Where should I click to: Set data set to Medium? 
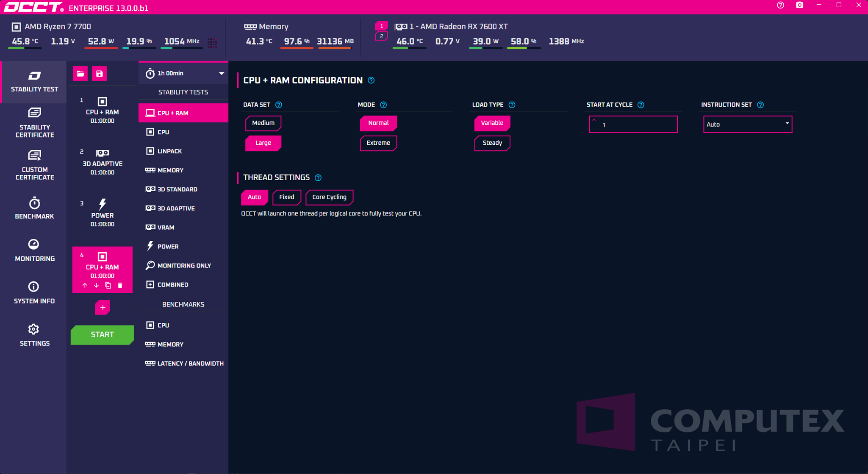pos(263,123)
